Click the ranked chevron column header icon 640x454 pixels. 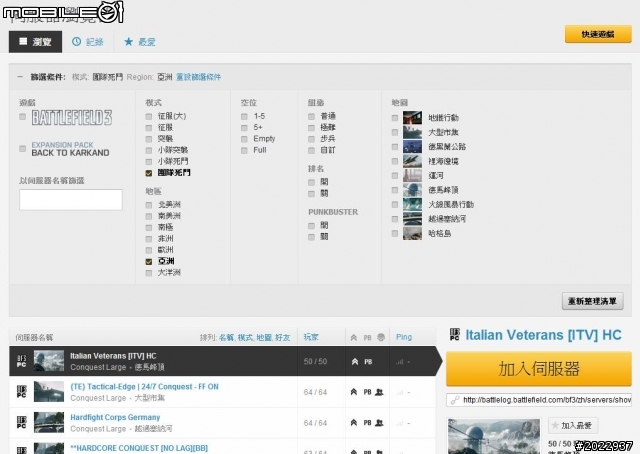point(354,338)
